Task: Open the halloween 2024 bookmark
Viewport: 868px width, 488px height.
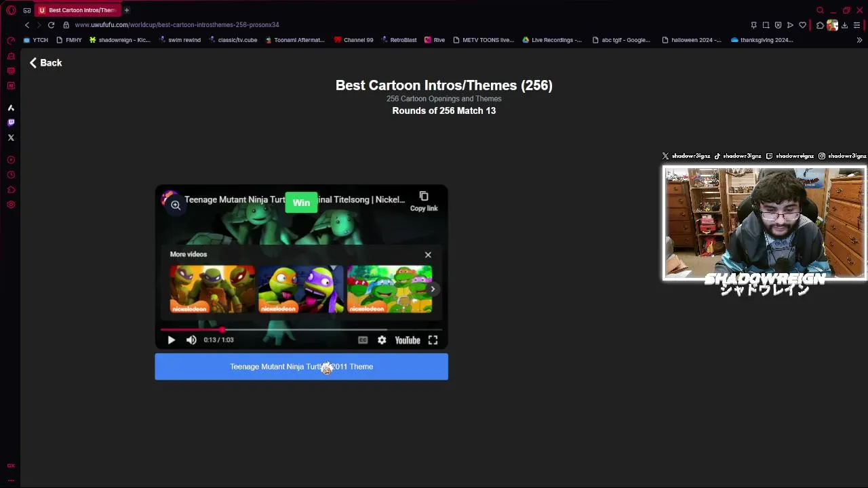Action: pyautogui.click(x=691, y=40)
